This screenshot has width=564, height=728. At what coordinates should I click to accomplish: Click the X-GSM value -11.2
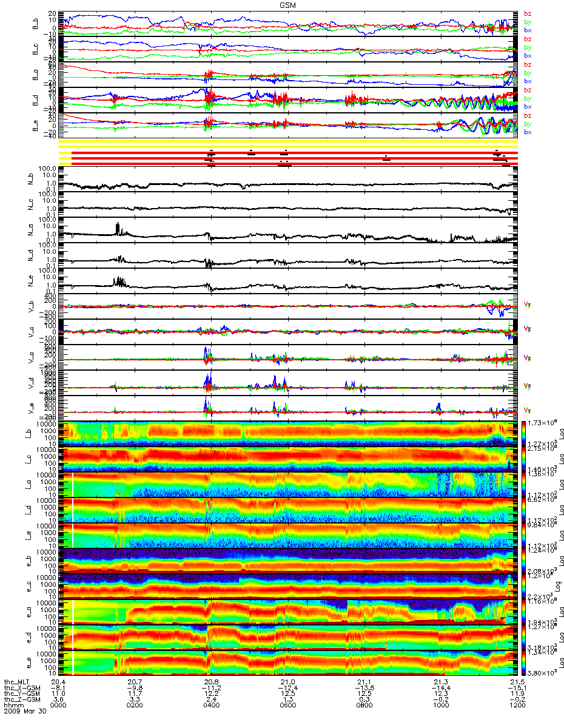tap(210, 689)
